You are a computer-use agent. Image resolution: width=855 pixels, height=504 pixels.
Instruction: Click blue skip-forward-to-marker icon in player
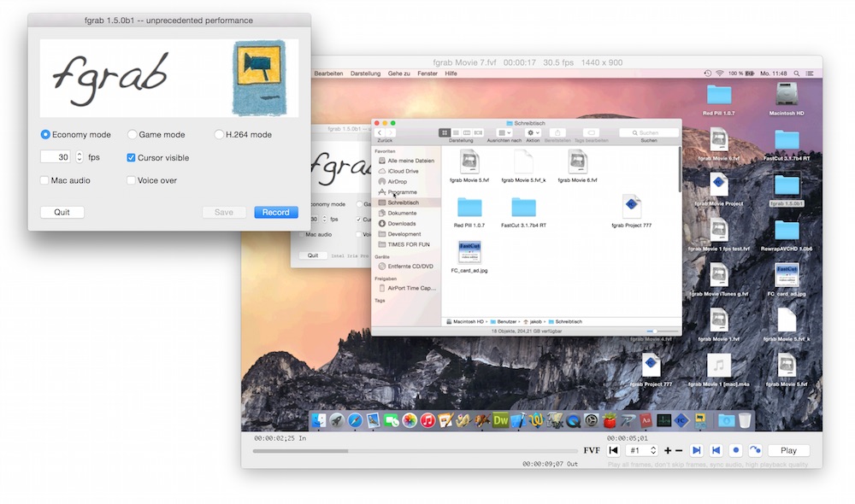coord(696,450)
